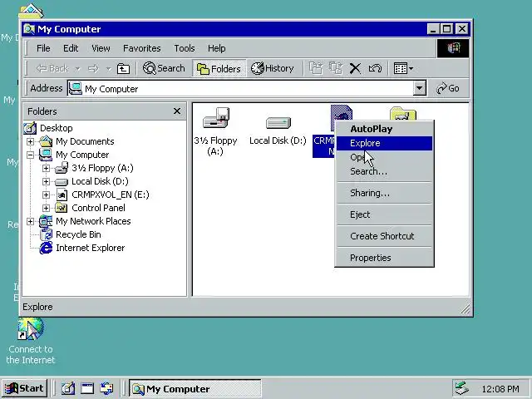Click the second quick launch window icon
The image size is (532, 399).
pos(87,388)
